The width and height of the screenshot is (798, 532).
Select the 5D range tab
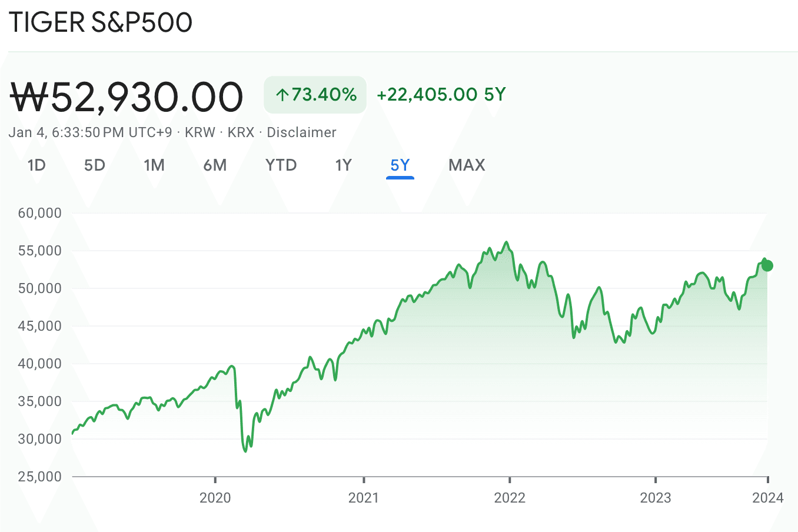pyautogui.click(x=94, y=165)
